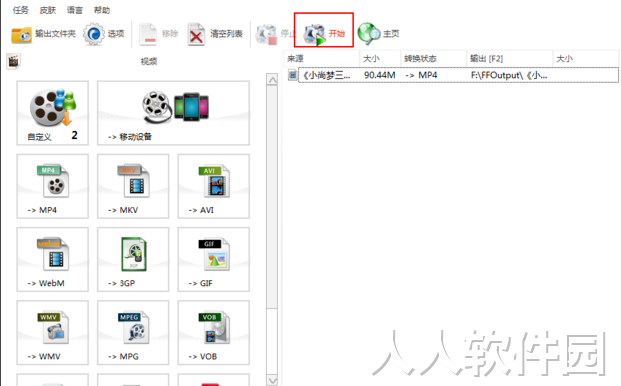Click the 大小 header beside 来源
621x386 pixels.
click(380, 59)
